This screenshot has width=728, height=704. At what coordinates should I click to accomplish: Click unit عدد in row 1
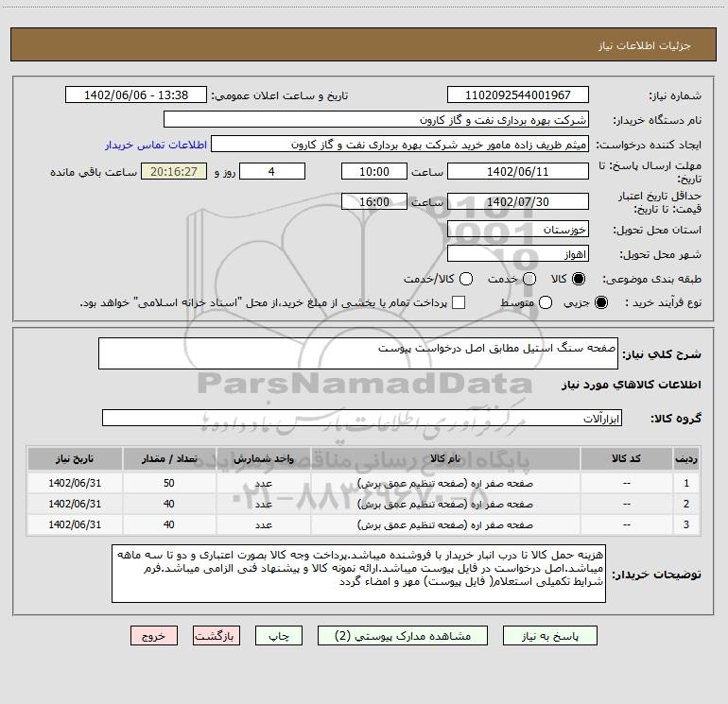tap(263, 483)
